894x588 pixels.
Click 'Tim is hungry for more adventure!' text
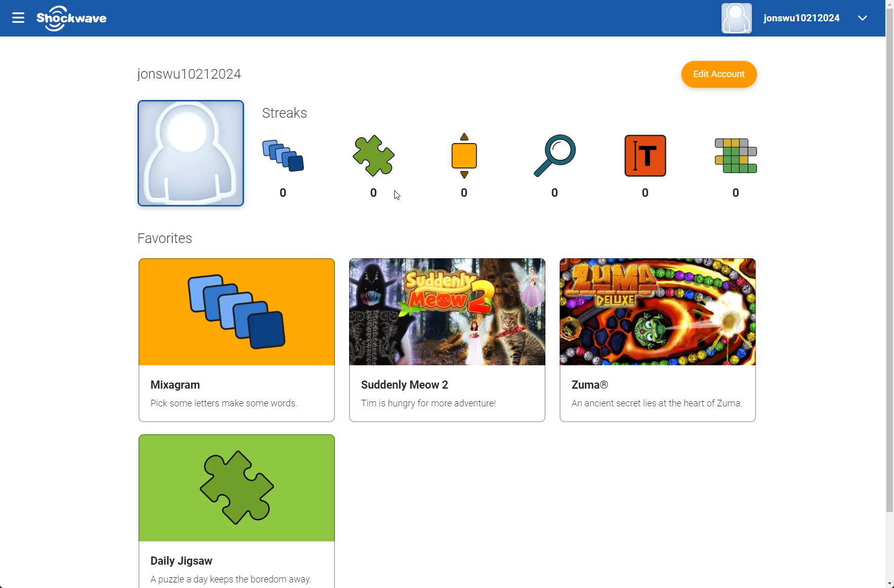pyautogui.click(x=428, y=403)
